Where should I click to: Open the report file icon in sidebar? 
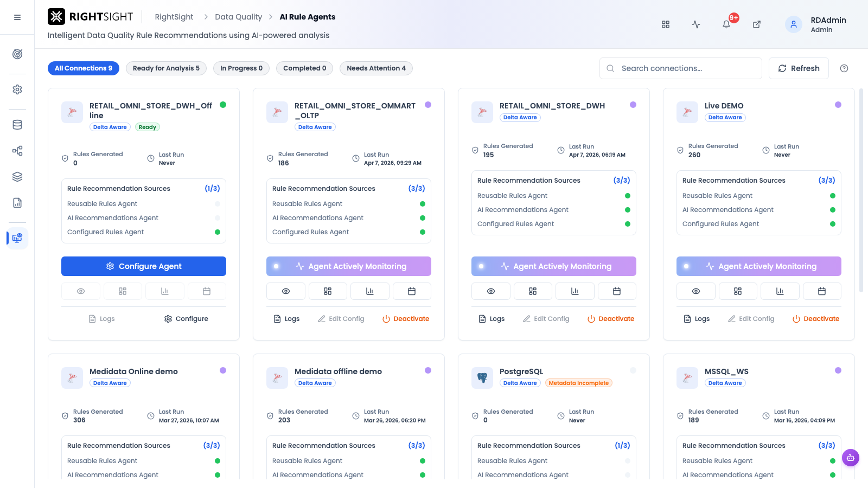click(x=17, y=203)
